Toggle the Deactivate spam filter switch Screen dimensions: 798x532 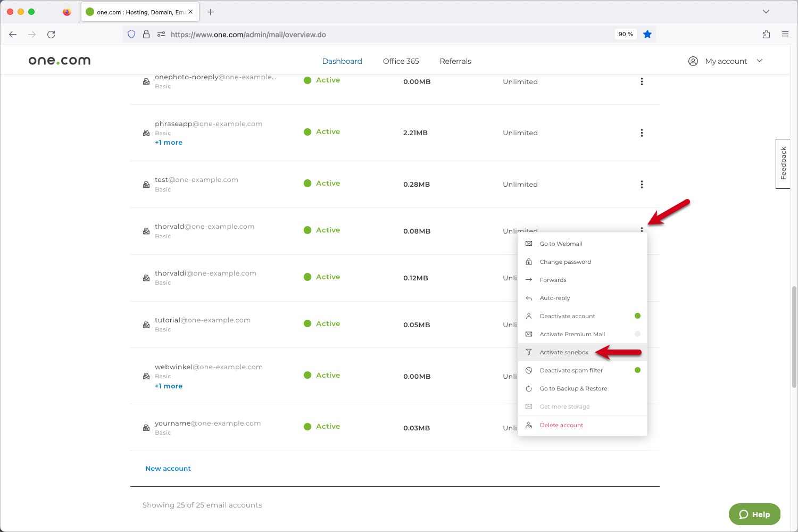click(637, 370)
